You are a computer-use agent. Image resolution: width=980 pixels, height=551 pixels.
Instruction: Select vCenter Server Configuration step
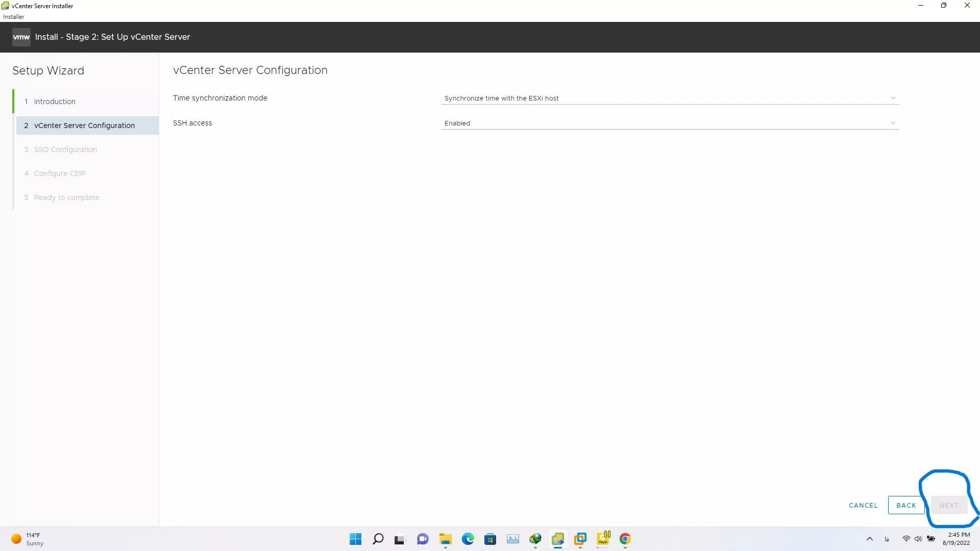tap(87, 126)
